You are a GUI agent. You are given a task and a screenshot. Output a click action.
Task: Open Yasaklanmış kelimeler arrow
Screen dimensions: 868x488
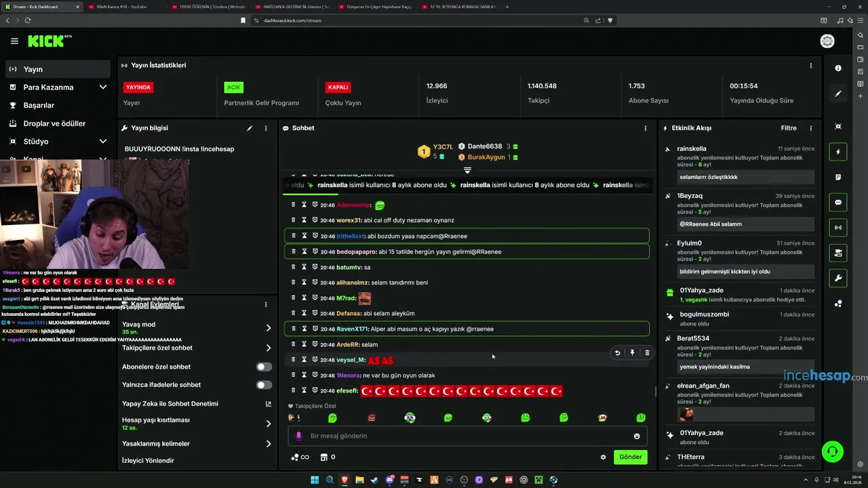[269, 444]
